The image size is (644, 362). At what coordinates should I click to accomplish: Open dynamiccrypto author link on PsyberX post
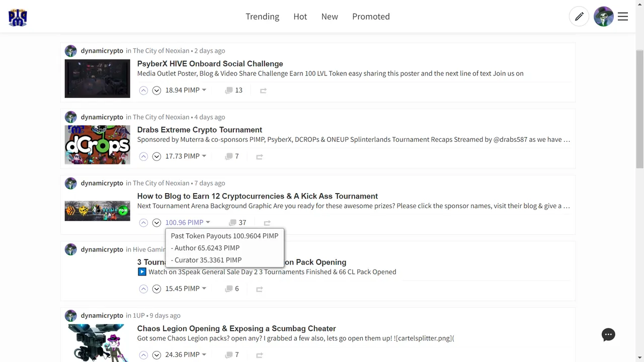click(x=102, y=51)
